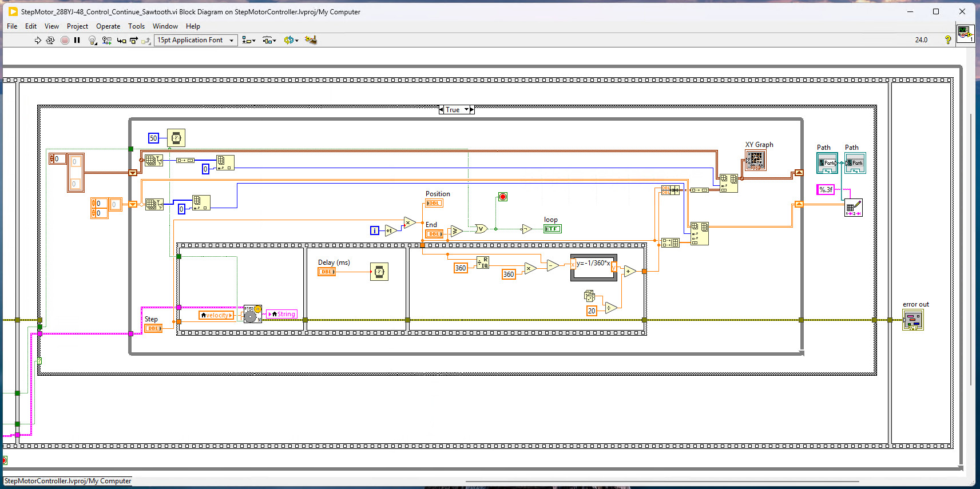Viewport: 980px width, 489px height.
Task: Click the step motor subVI gear icon
Action: click(252, 314)
